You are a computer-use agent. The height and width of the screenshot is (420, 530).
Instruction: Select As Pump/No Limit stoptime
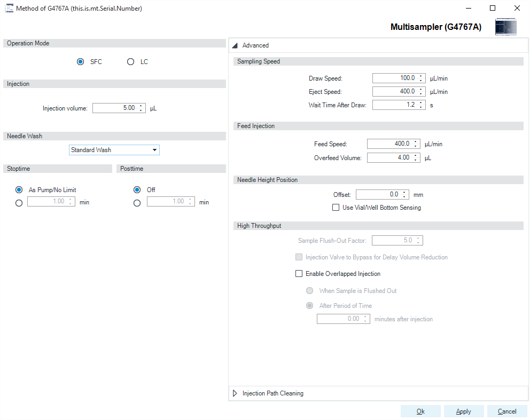pos(19,189)
